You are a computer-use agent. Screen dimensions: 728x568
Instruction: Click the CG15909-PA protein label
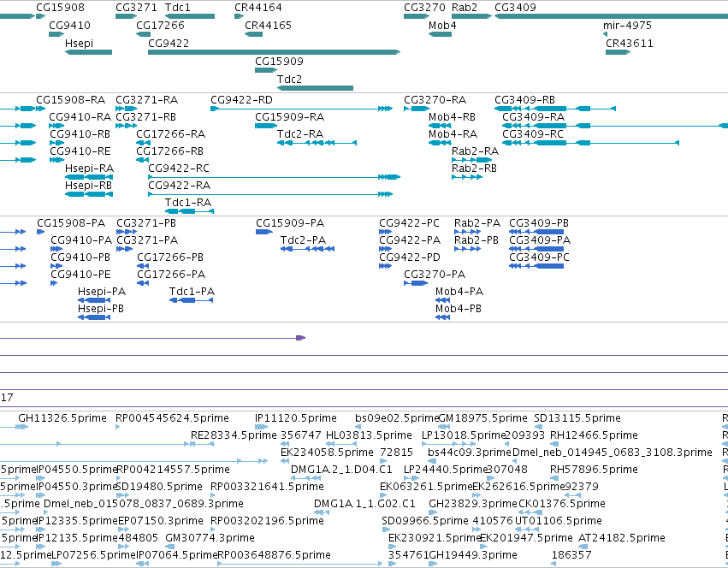290,223
